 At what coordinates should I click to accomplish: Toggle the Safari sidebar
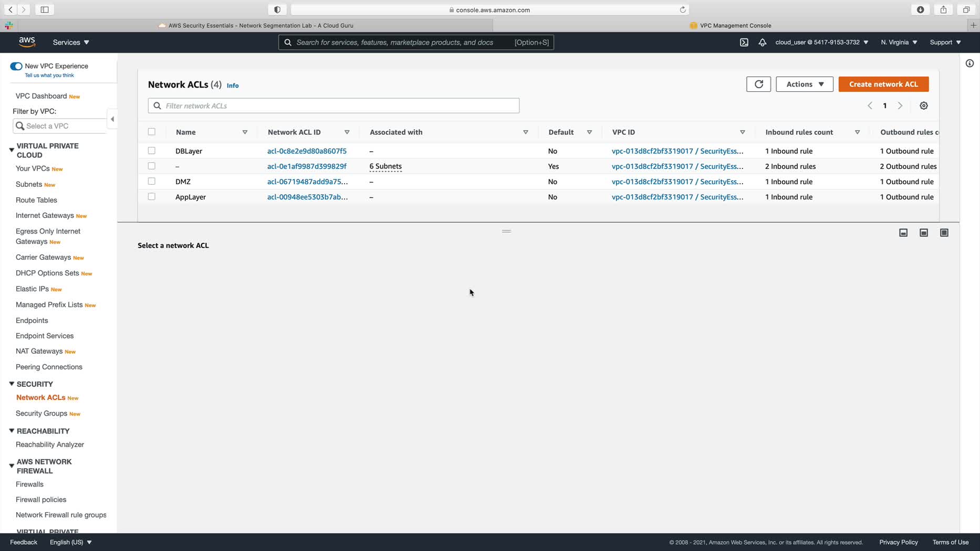coord(45,9)
